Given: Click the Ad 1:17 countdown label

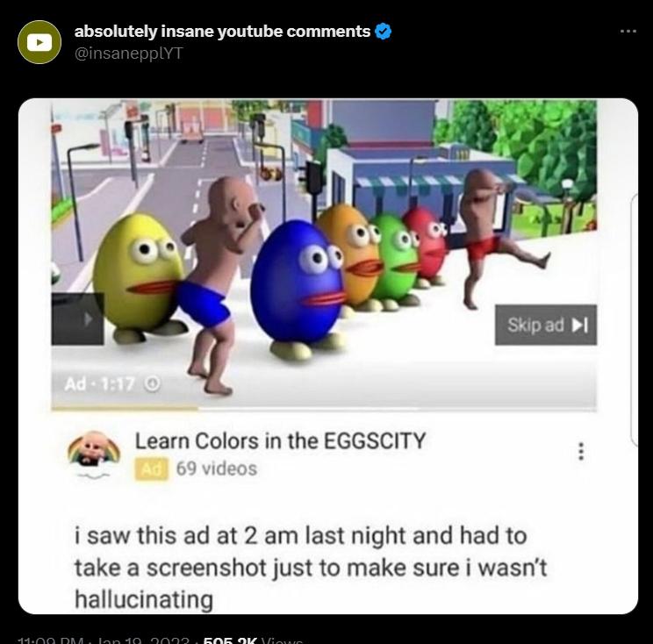Looking at the screenshot, I should (x=99, y=384).
